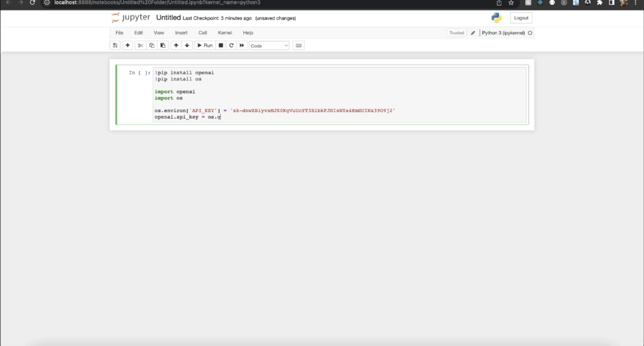The image size is (644, 346).
Task: Move selected cell down arrow
Action: coord(187,45)
